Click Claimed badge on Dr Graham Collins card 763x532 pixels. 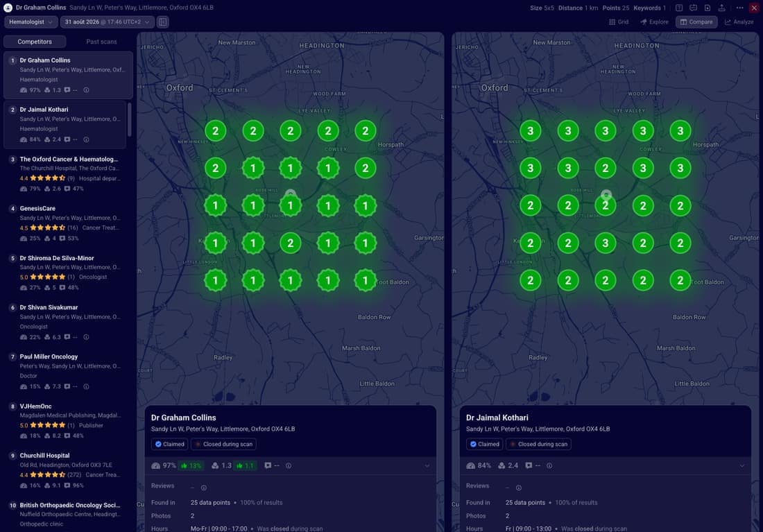pyautogui.click(x=169, y=444)
